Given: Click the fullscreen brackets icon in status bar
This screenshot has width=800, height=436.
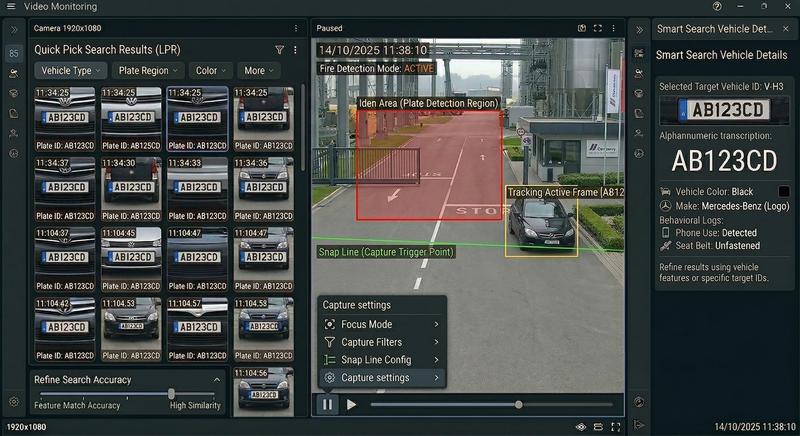Looking at the screenshot, I should (x=615, y=427).
